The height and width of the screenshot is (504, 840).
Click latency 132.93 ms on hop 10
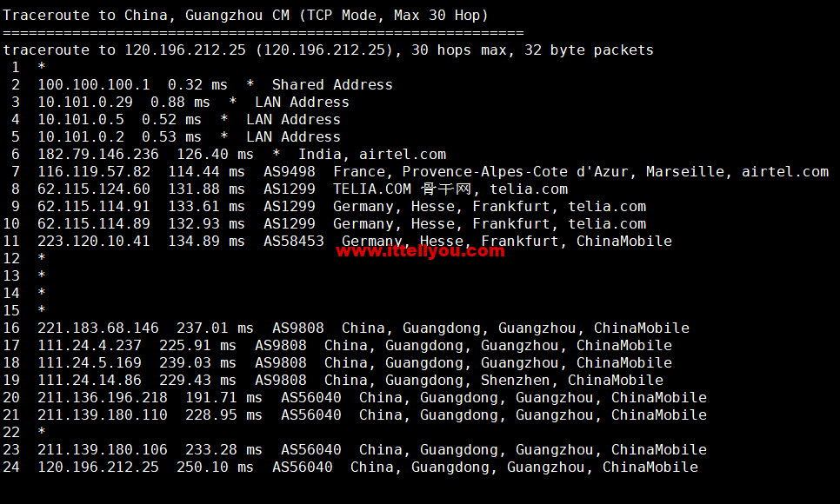click(206, 224)
